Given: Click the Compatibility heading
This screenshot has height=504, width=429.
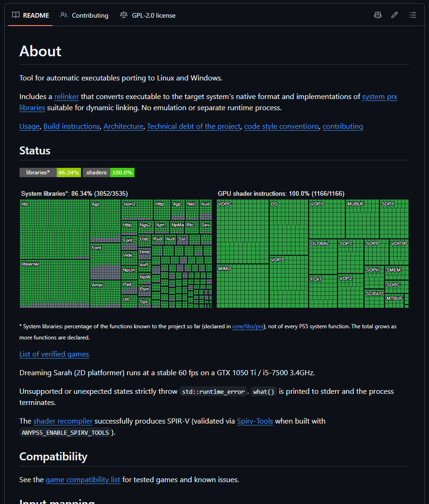Looking at the screenshot, I should pos(54,457).
